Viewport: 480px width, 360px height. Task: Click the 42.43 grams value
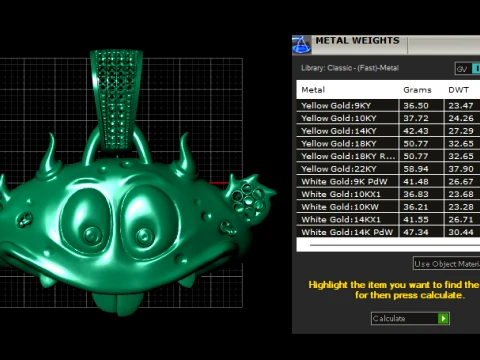coord(416,131)
